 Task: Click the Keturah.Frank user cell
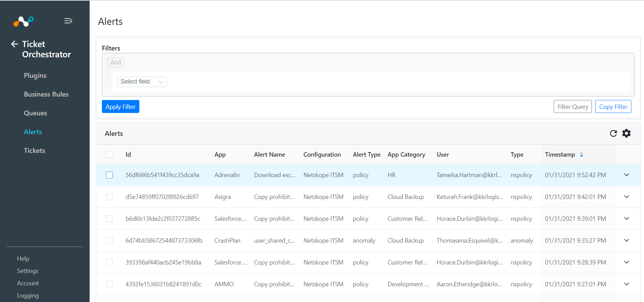(470, 197)
